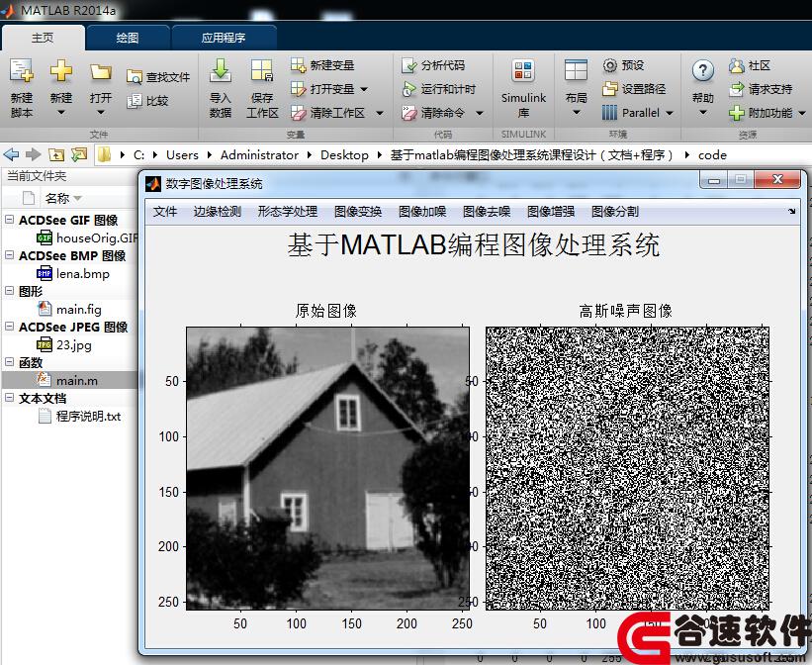Open the 图像增强 menu
Screen dimensions: 812x665
point(551,212)
